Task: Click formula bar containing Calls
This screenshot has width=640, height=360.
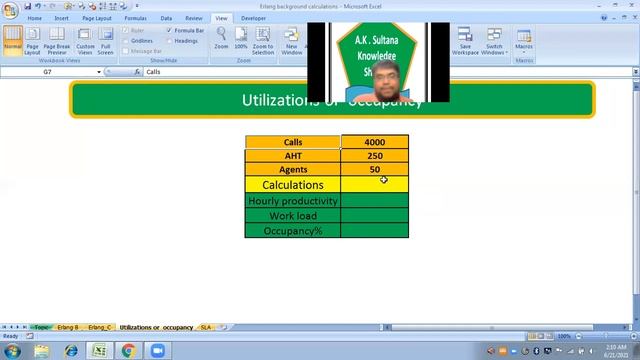Action: point(388,72)
